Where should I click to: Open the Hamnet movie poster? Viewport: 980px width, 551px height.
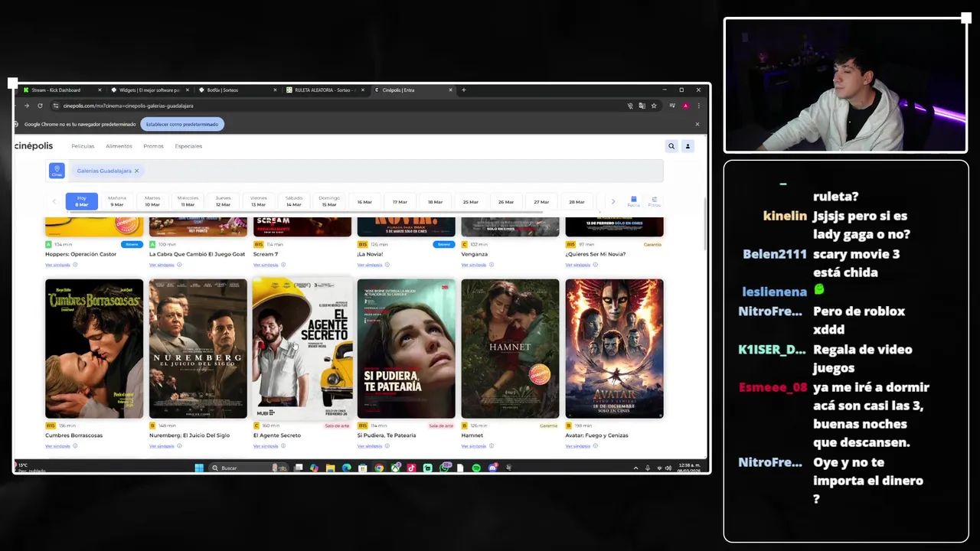click(511, 348)
